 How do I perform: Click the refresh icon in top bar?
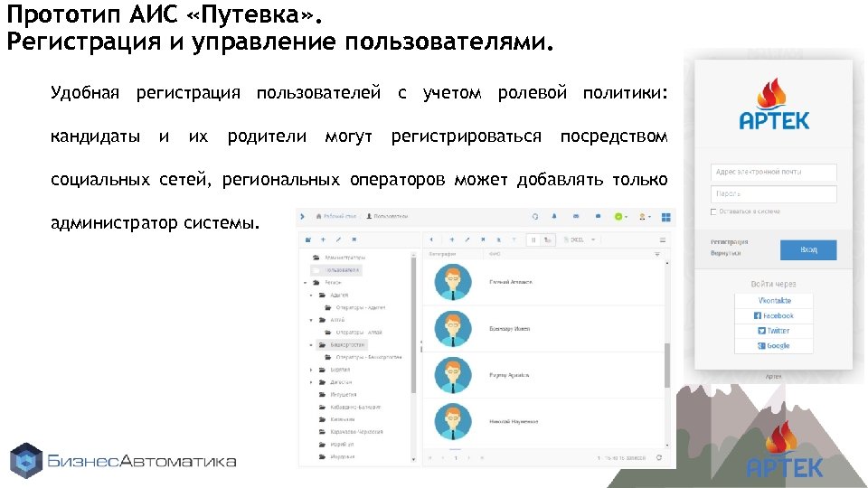(x=535, y=217)
